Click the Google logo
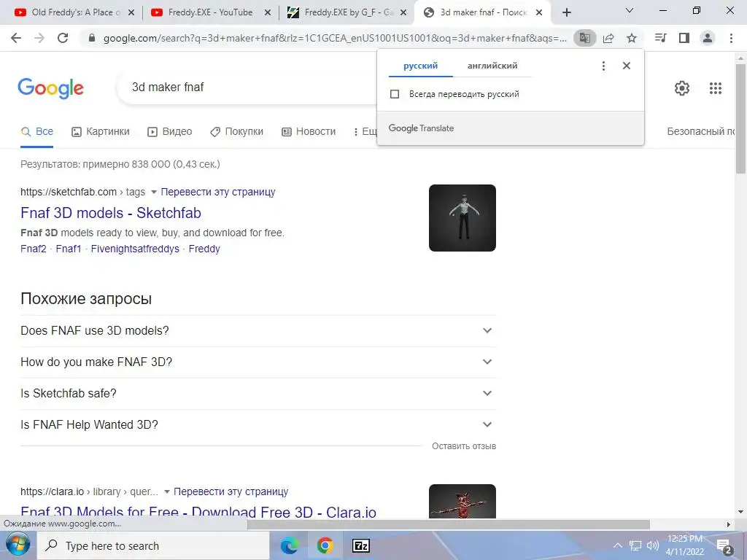 tap(50, 88)
